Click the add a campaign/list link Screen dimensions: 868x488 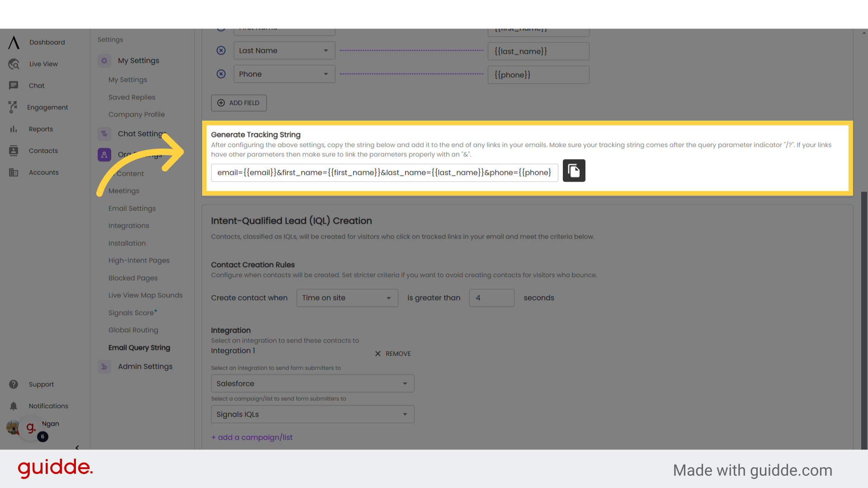point(252,437)
